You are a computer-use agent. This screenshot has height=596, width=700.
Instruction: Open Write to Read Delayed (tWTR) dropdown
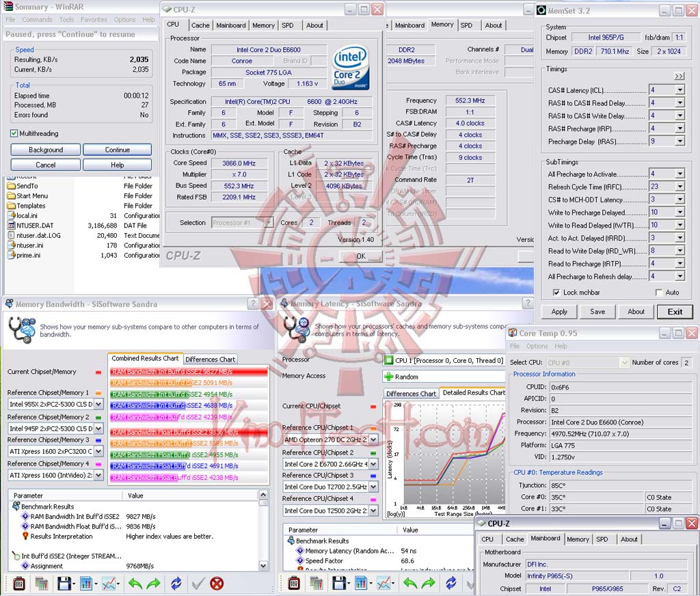[x=679, y=225]
